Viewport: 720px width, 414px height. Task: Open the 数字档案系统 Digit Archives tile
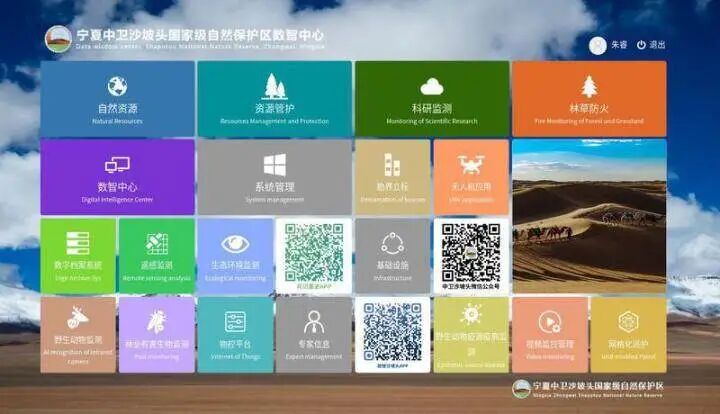coord(78,256)
